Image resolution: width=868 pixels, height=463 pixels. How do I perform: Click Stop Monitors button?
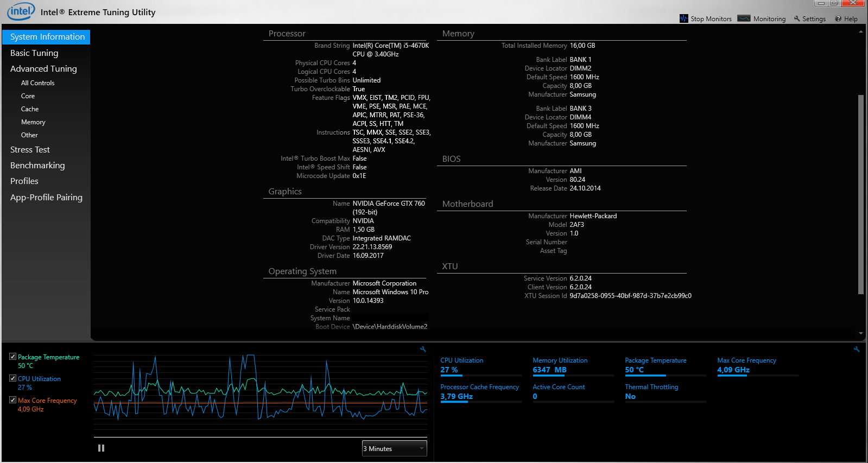pos(706,18)
